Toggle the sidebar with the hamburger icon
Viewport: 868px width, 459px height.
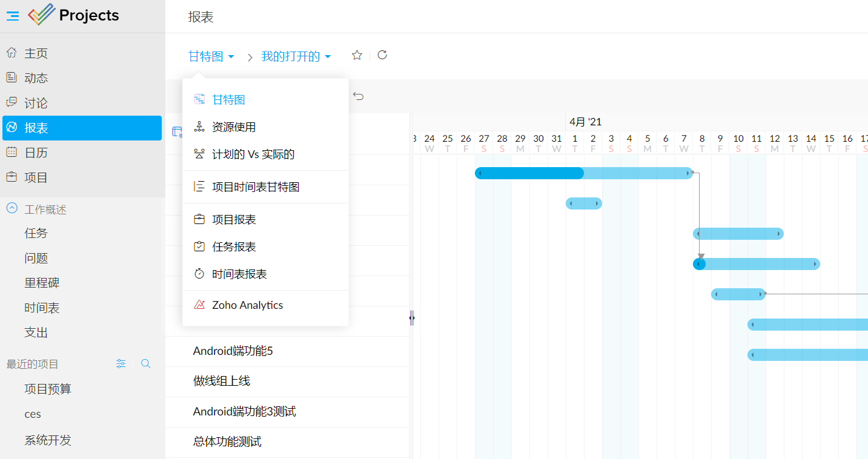tap(12, 16)
